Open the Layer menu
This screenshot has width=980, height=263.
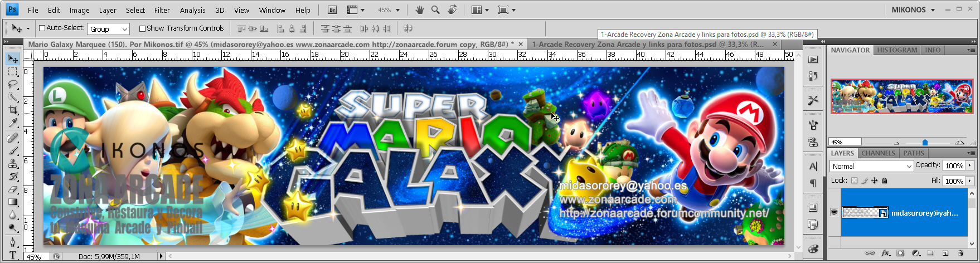(x=108, y=10)
